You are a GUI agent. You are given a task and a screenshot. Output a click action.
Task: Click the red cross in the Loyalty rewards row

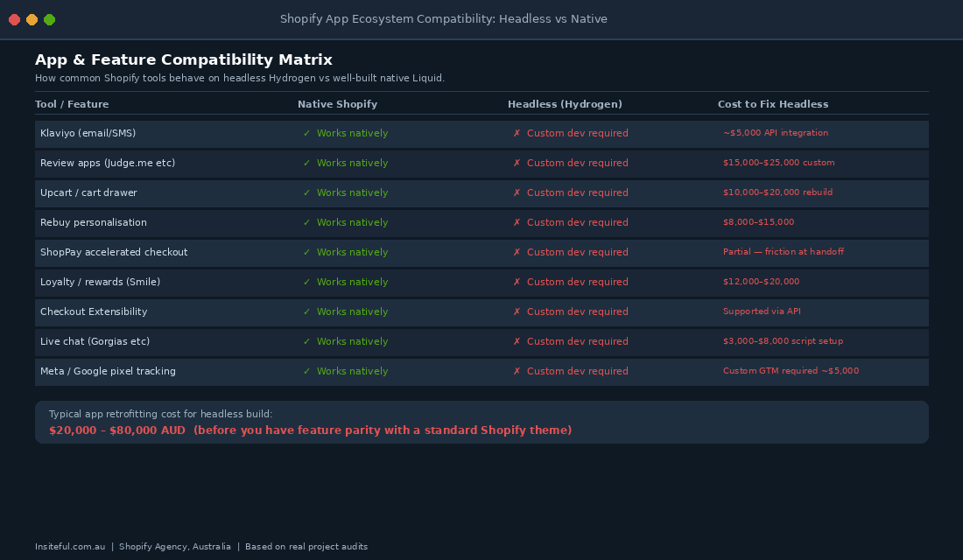[517, 282]
